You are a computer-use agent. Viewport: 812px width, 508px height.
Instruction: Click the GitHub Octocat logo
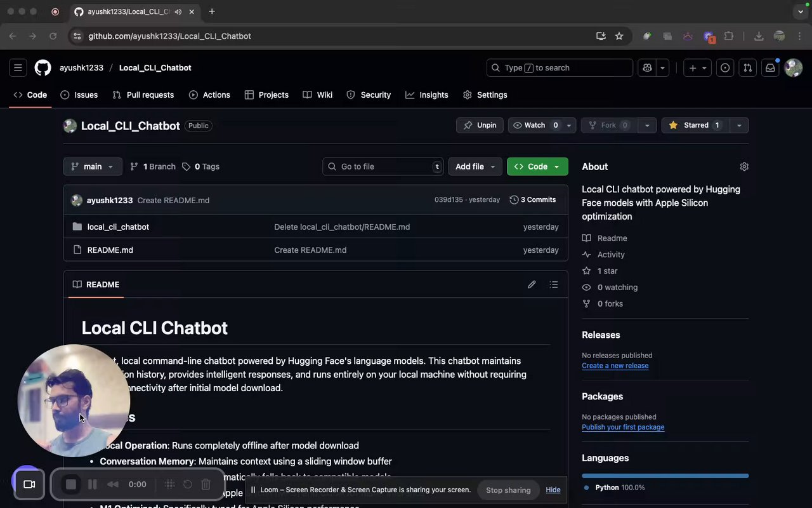pyautogui.click(x=43, y=68)
